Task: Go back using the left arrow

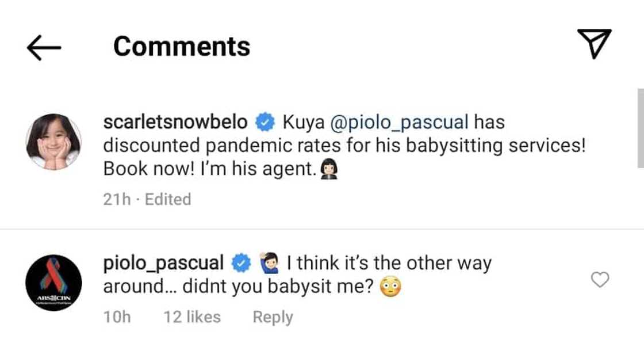Action: [x=44, y=47]
